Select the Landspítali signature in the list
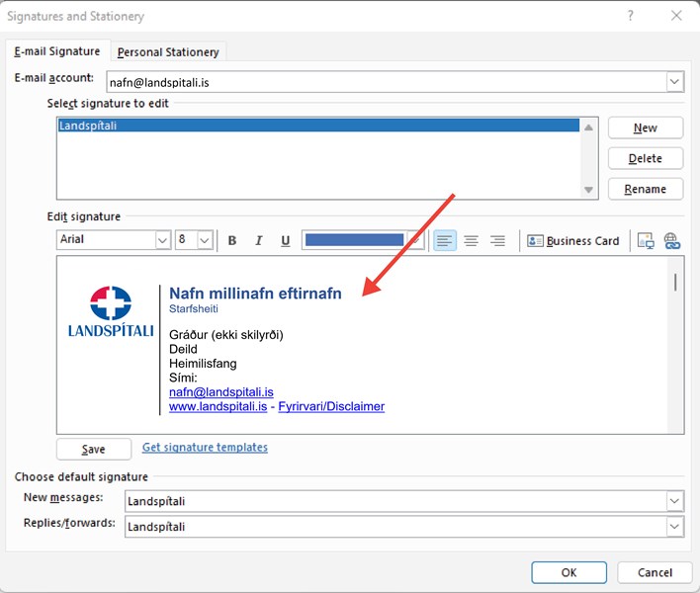Image resolution: width=700 pixels, height=593 pixels. [316, 126]
